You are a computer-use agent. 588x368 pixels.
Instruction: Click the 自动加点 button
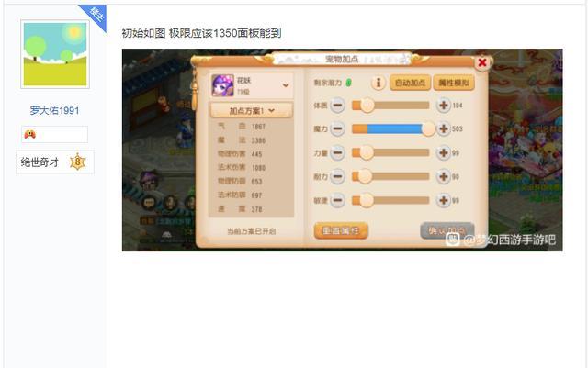(411, 83)
